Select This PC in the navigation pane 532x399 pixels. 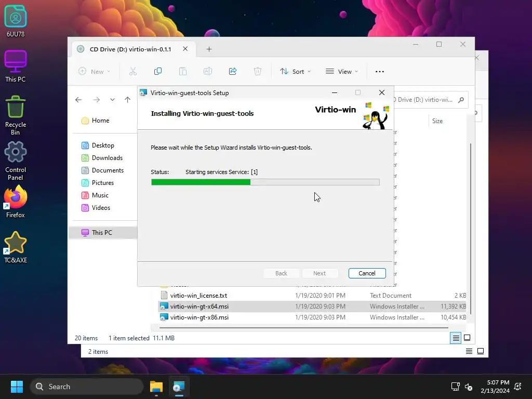tap(102, 233)
